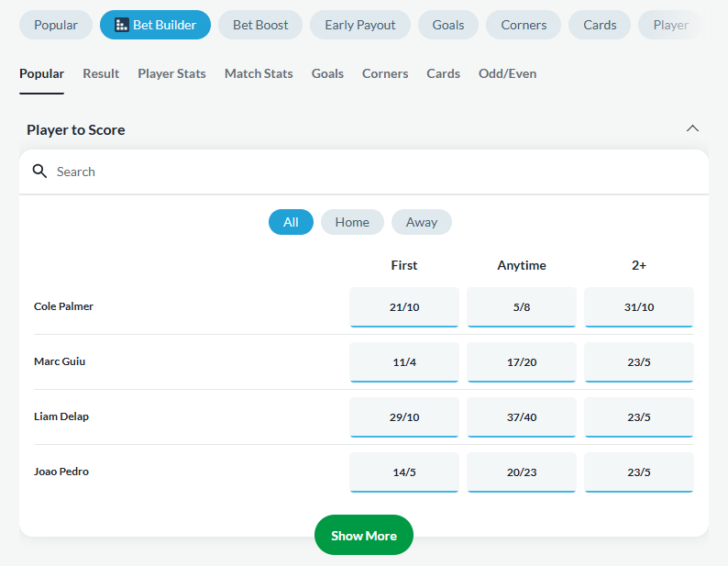Open the Early Payout category
Screen dimensions: 728x566
[359, 25]
